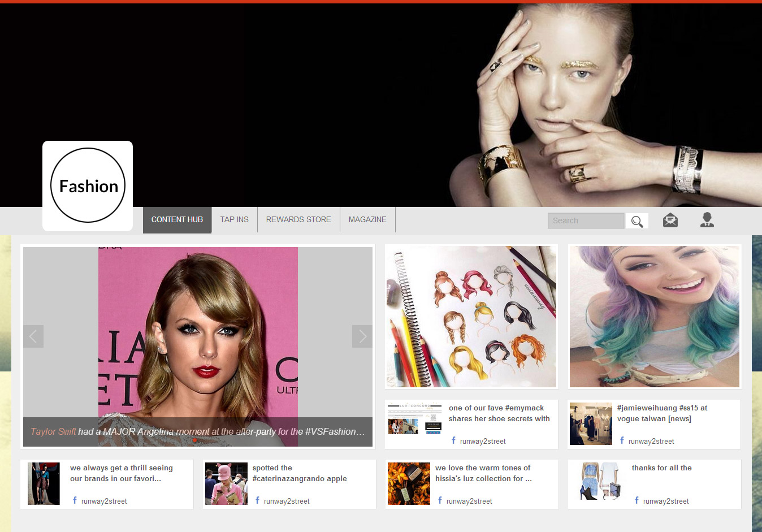Click Facebook icon on #emymack post

453,440
